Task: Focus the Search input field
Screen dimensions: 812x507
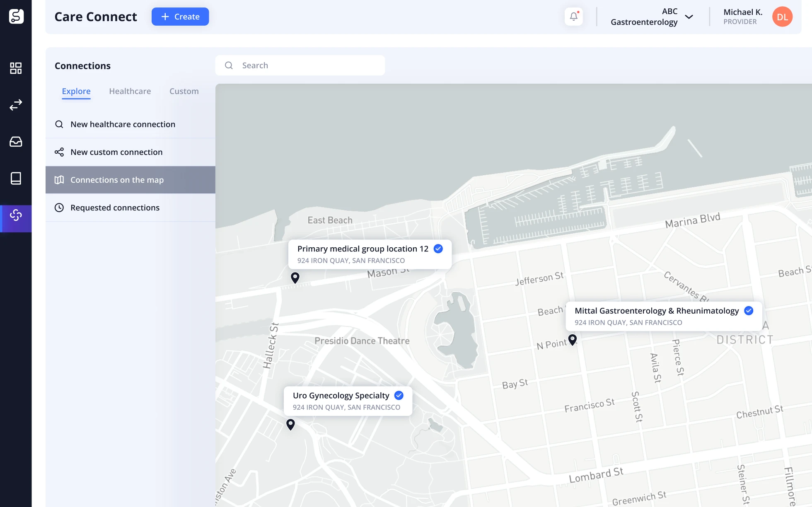Action: click(x=307, y=65)
